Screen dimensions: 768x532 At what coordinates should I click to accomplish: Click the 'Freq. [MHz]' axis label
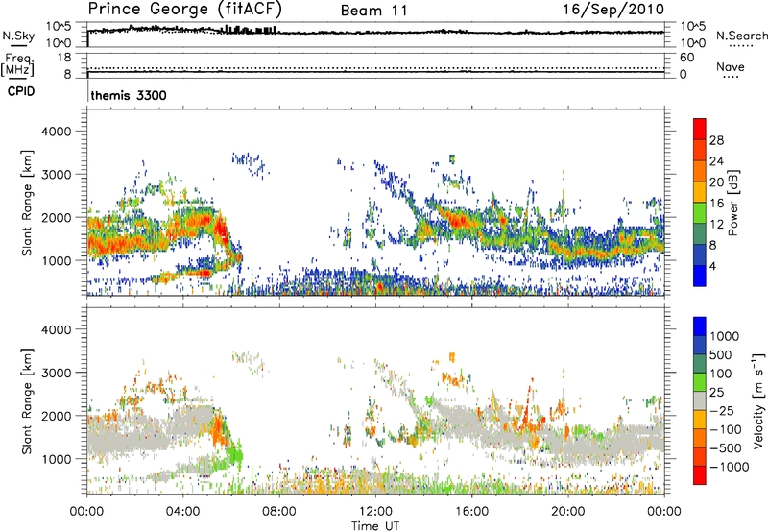point(18,65)
